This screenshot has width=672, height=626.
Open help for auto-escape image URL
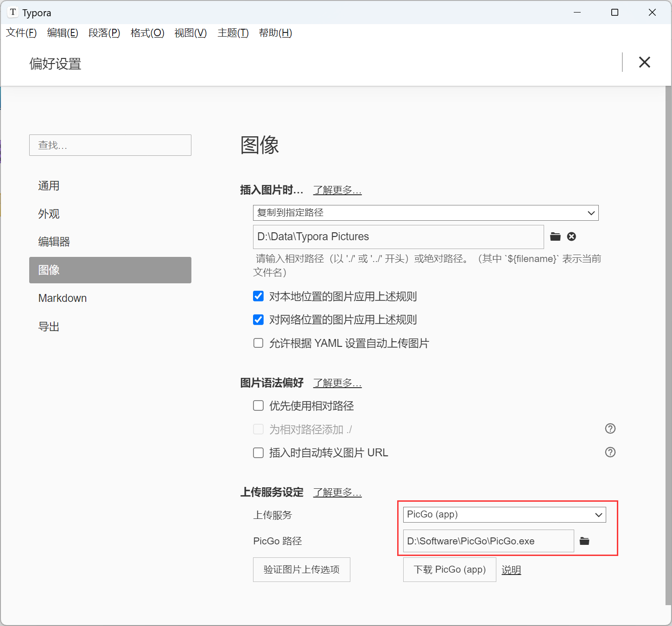click(x=610, y=452)
